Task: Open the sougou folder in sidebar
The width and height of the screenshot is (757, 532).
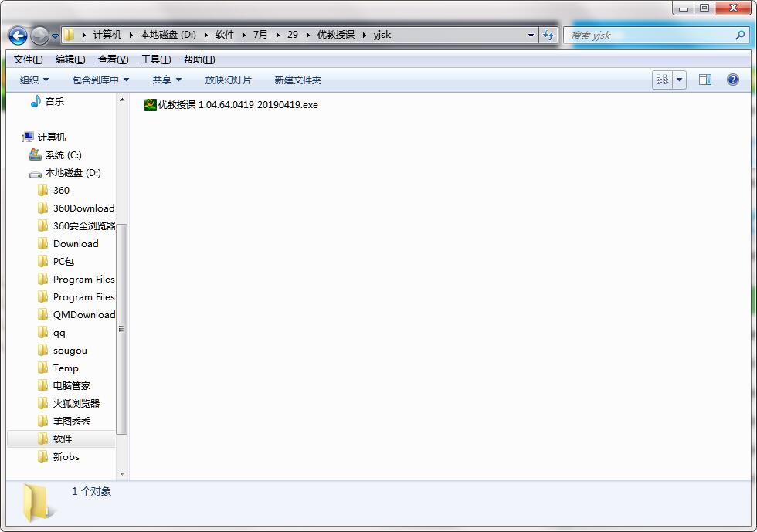Action: (70, 351)
